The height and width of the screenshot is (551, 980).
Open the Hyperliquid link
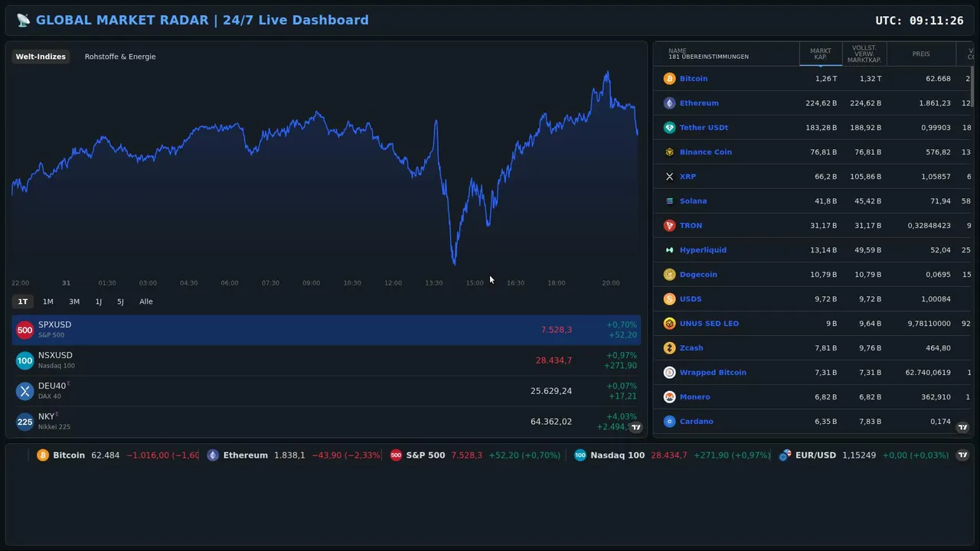[x=703, y=250]
